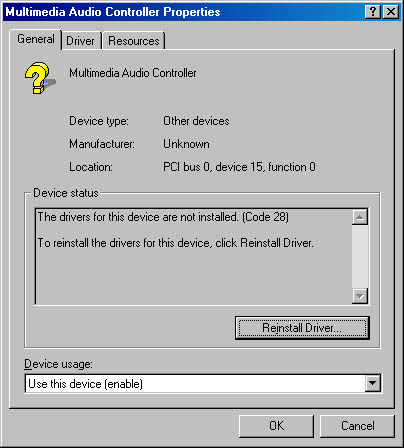Click the Device status scrollbar track

(x=360, y=257)
